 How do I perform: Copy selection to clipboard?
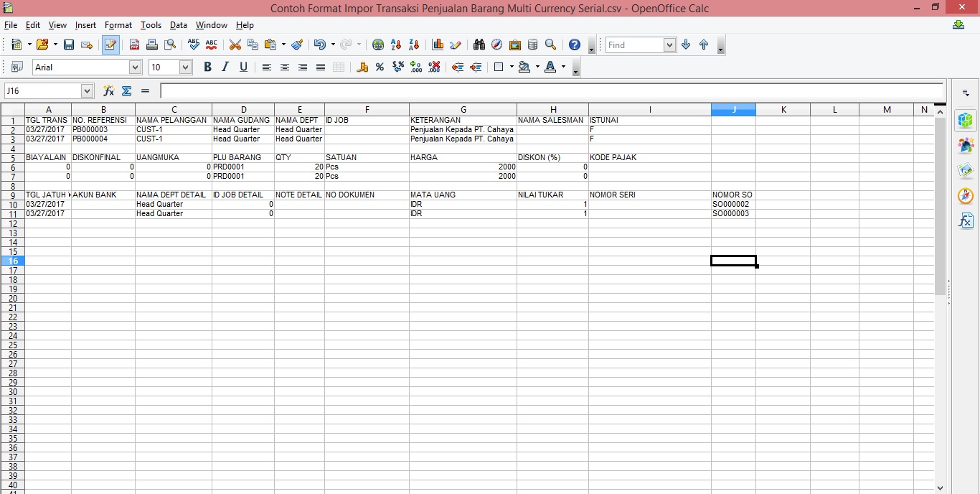click(253, 45)
